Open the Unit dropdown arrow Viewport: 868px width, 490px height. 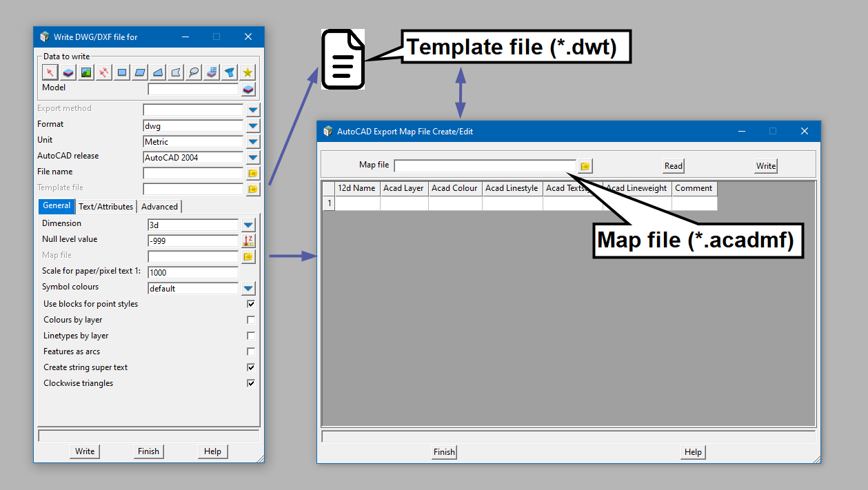pos(253,142)
